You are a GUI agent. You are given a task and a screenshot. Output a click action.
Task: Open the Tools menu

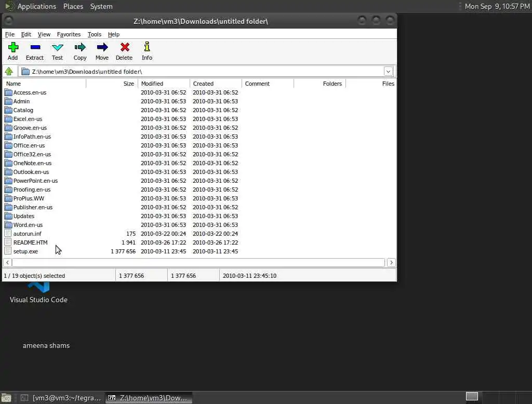tap(95, 34)
